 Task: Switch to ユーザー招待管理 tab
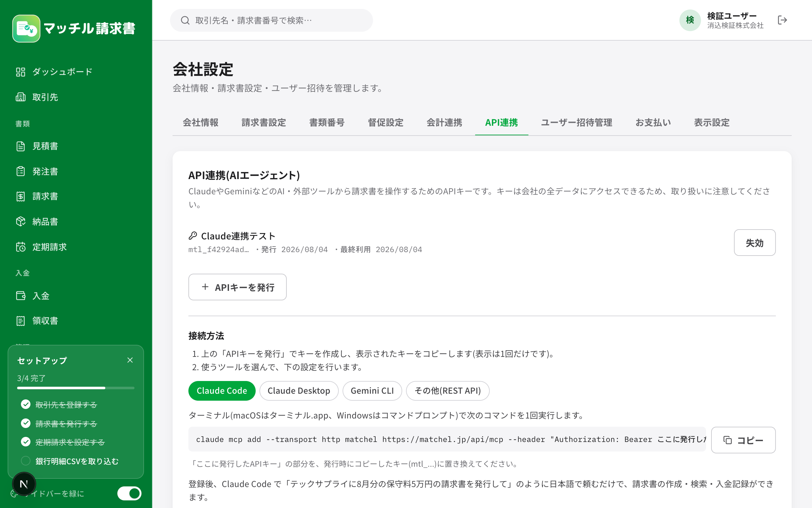(576, 123)
